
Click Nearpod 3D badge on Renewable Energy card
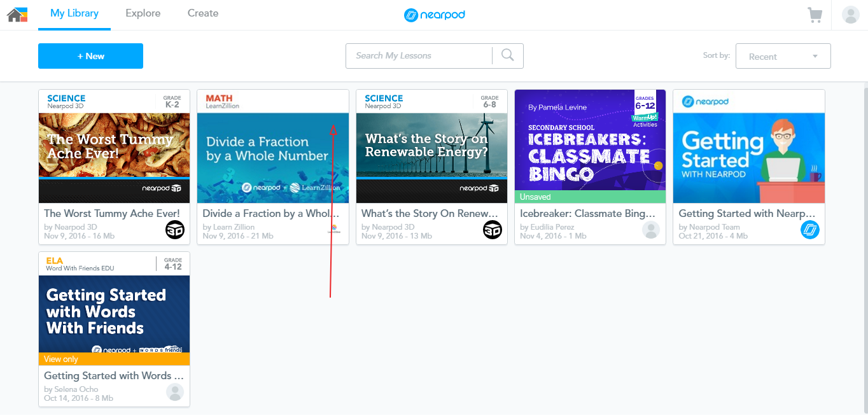point(492,230)
